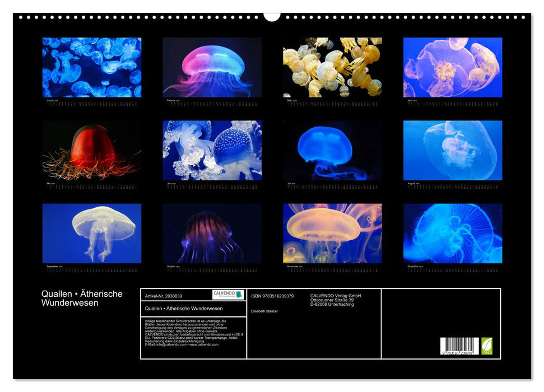Viewport: 544px width, 392px height.
Task: Open the November yellow jellyfish photo
Action: tap(332, 233)
